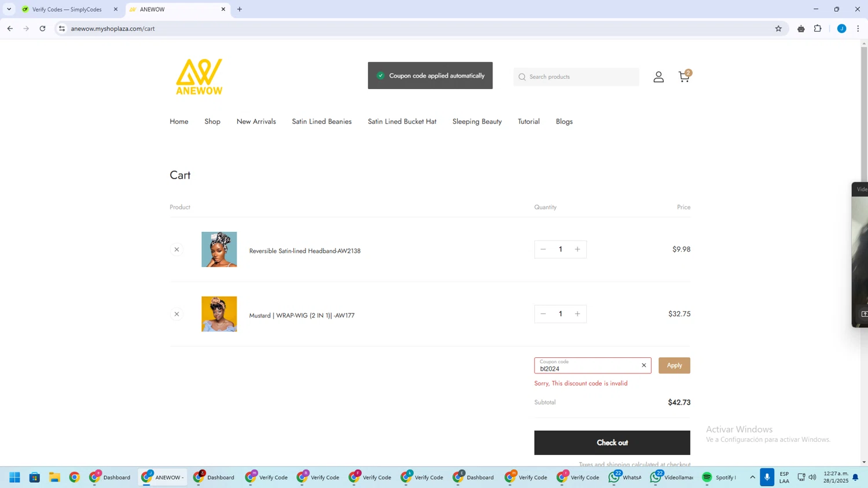The image size is (868, 488).
Task: Open Satin Lined Bucket Hat page
Action: click(x=402, y=121)
